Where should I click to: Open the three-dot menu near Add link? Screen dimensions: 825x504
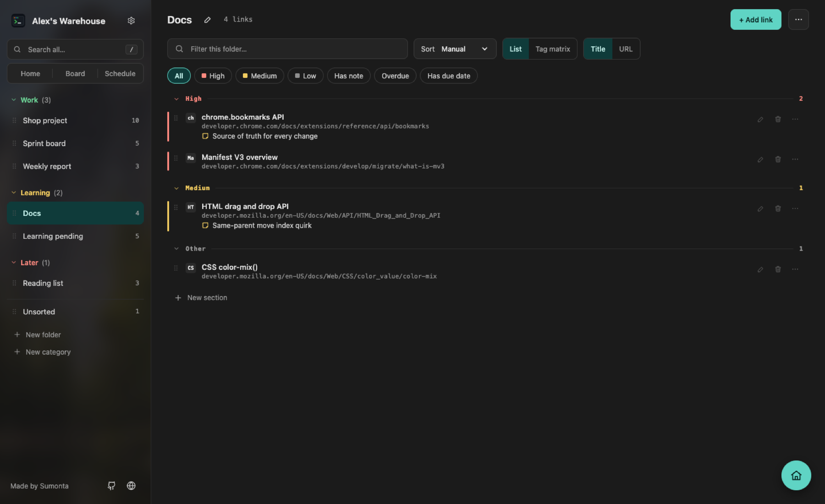point(798,20)
